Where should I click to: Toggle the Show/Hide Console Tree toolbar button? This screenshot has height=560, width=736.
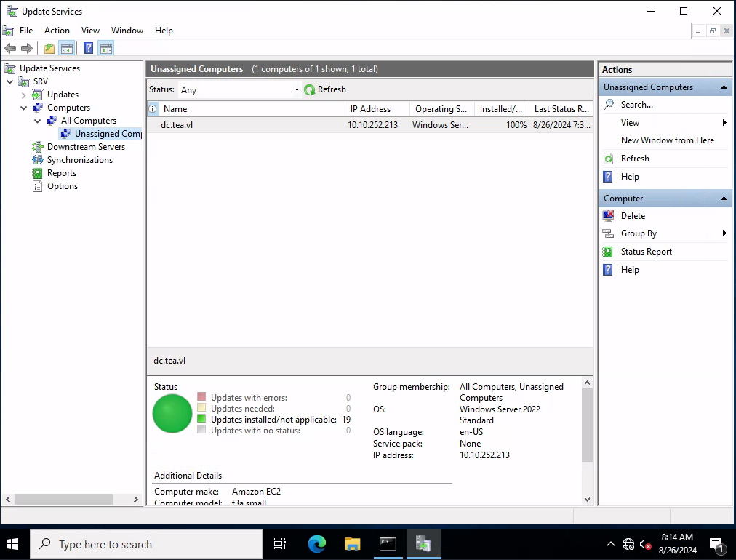coord(67,49)
